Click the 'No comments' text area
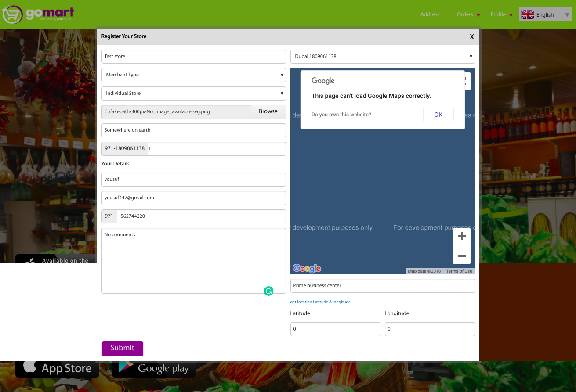 coord(194,261)
